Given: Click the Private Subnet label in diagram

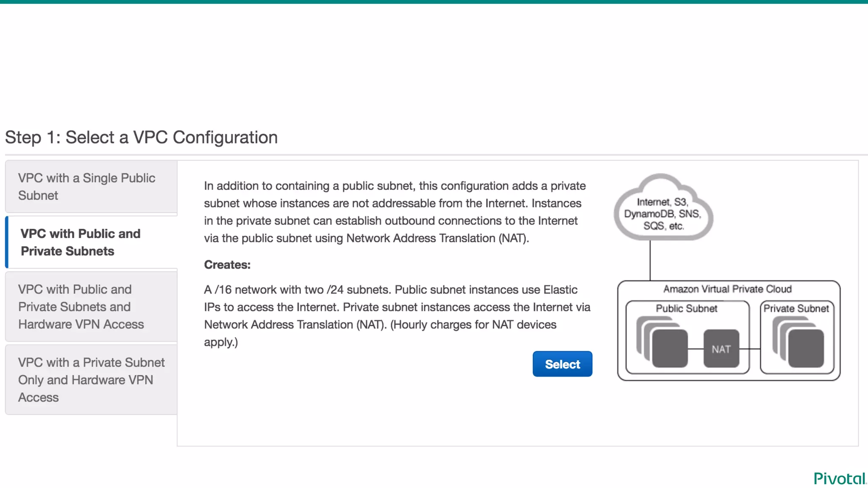Looking at the screenshot, I should [796, 308].
